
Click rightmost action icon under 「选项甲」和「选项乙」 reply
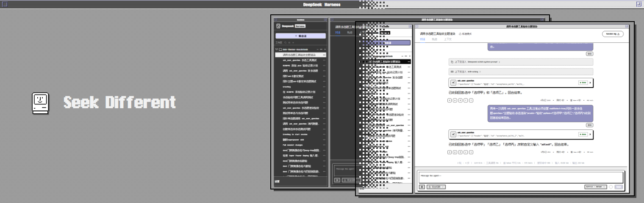(471, 100)
